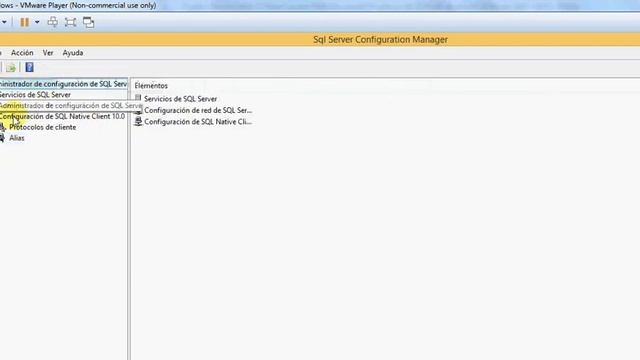This screenshot has width=640, height=360.
Task: Open Configuración de SQL Native Cli... list item
Action: point(198,122)
